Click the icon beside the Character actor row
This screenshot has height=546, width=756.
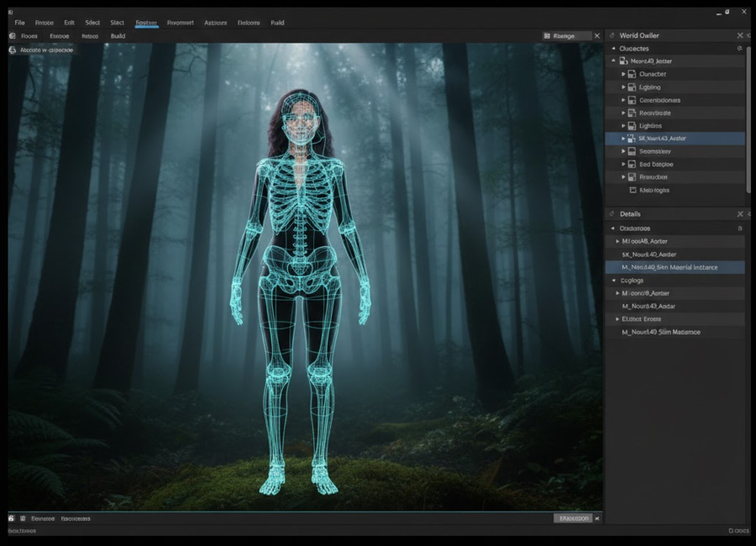tap(632, 74)
